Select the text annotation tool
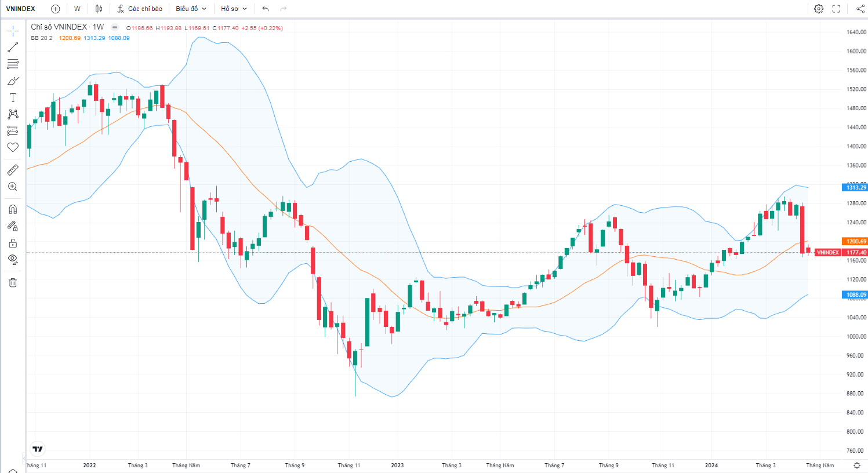868x473 pixels. point(13,97)
